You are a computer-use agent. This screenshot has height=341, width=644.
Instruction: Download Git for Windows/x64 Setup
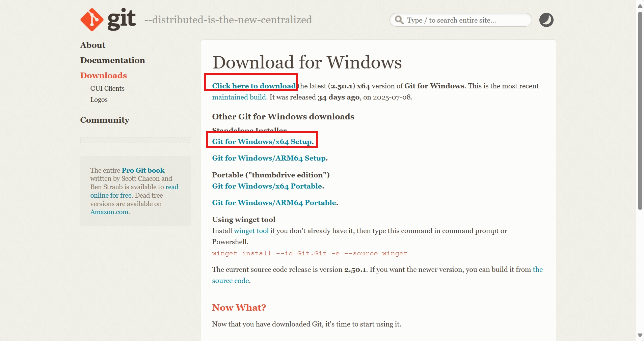pos(263,142)
